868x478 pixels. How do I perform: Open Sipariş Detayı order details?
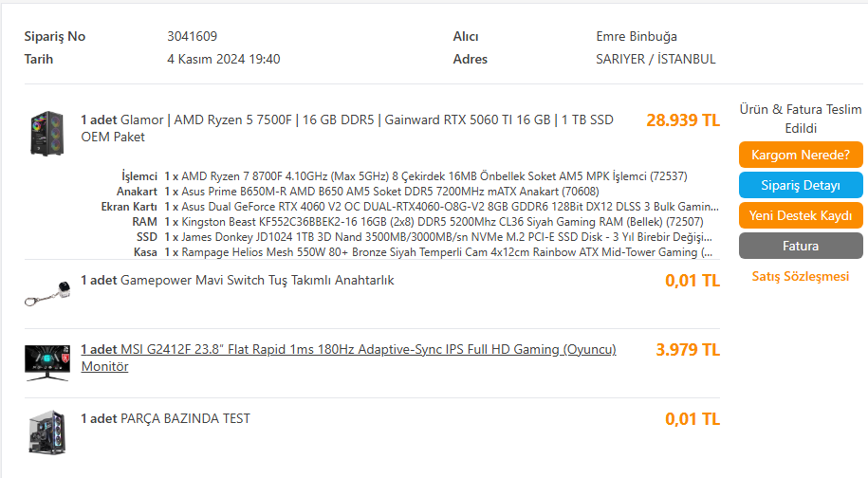click(801, 185)
